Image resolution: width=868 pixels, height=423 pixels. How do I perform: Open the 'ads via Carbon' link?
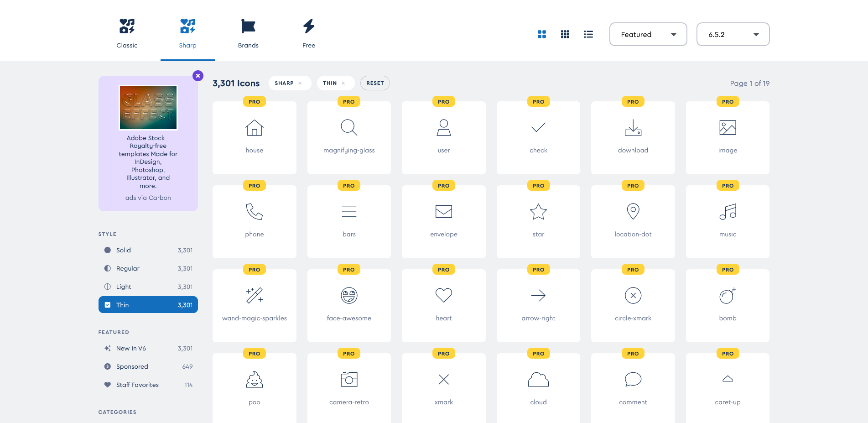coord(148,198)
